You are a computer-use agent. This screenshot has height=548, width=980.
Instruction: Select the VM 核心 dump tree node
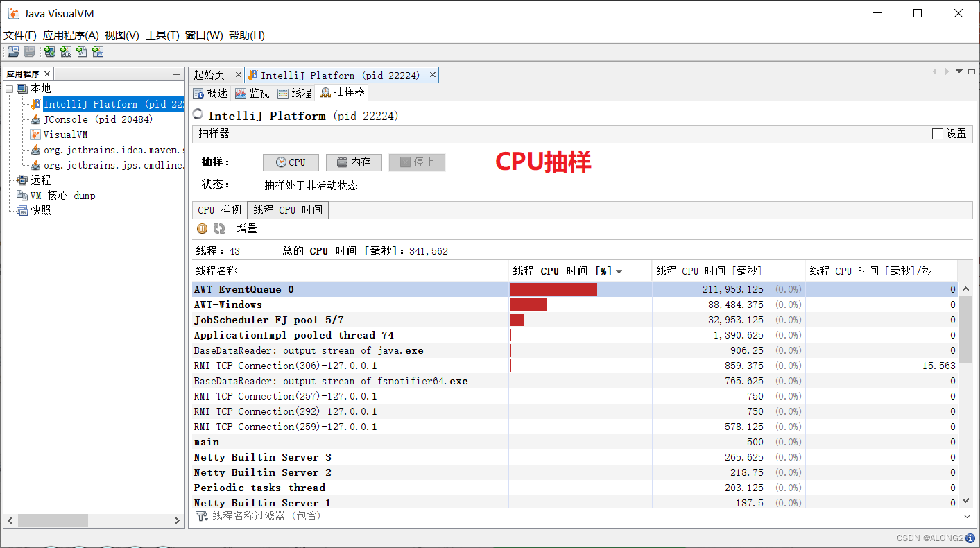click(62, 196)
